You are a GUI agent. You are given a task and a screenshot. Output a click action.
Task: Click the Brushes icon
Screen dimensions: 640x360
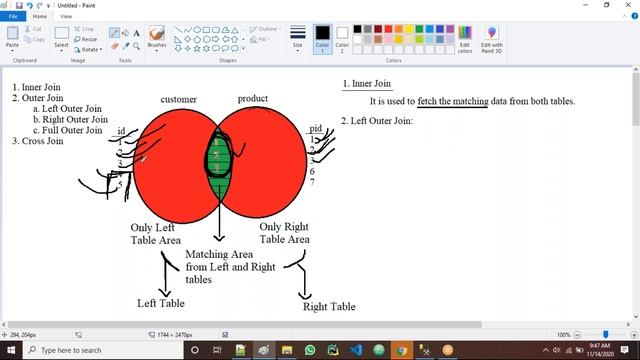click(x=157, y=34)
